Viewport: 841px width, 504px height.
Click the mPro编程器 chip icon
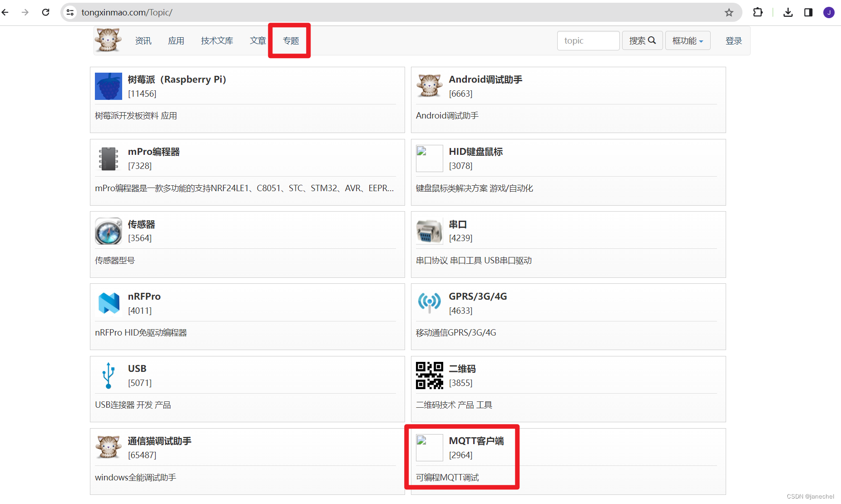pyautogui.click(x=109, y=158)
